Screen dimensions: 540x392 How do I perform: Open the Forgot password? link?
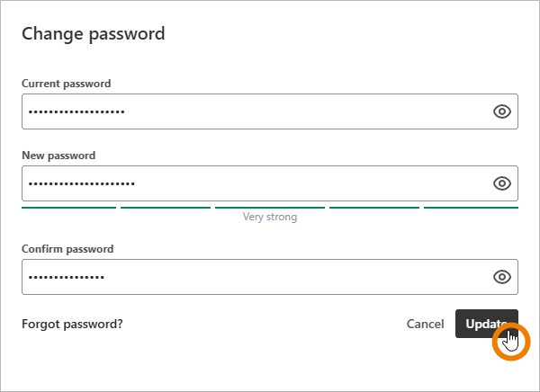72,324
